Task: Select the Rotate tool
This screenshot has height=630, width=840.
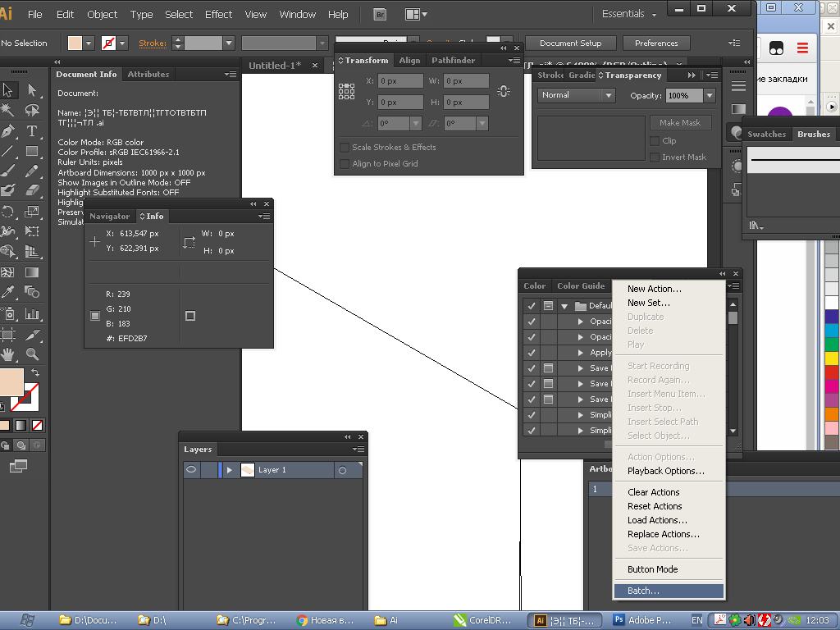Action: 8,211
